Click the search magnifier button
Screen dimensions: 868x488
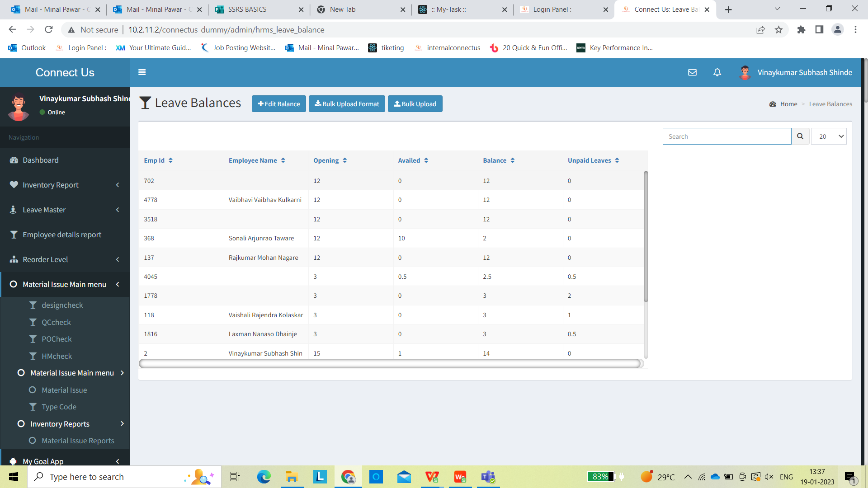pos(800,136)
